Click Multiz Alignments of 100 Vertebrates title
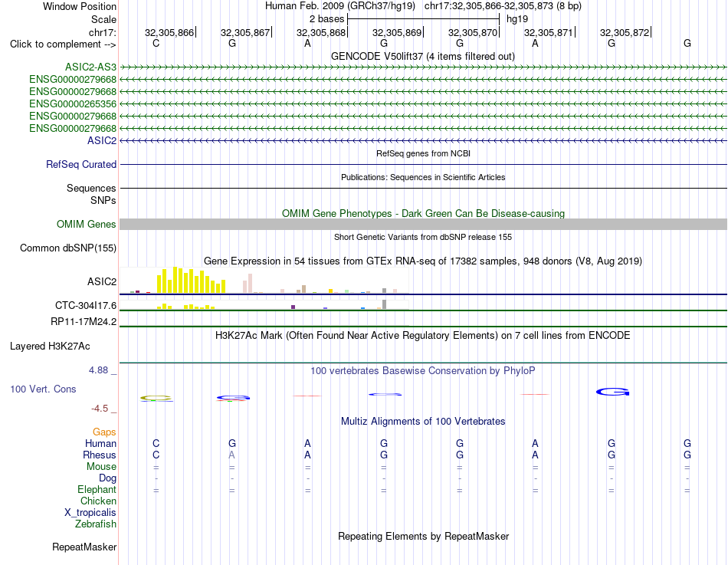Viewport: 728px width, 565px height. coord(423,422)
